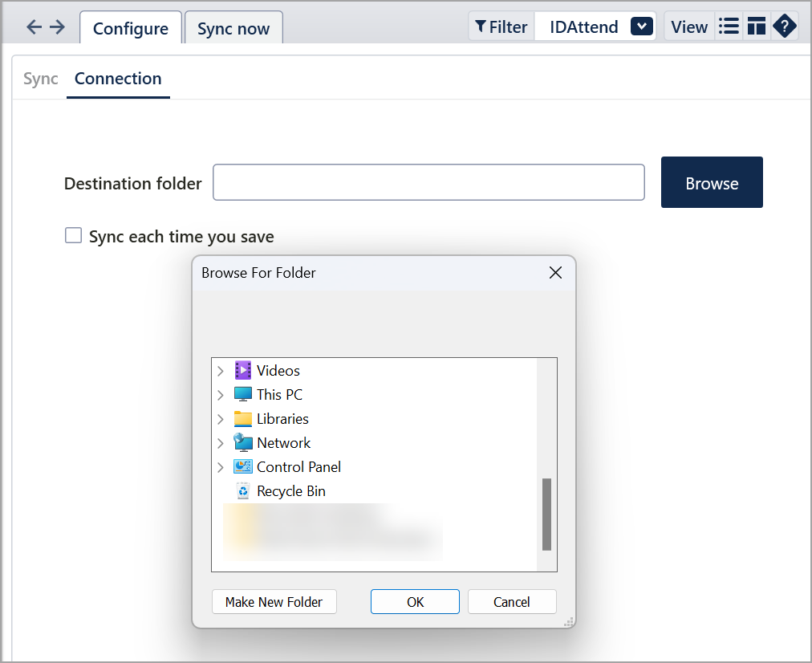The height and width of the screenshot is (663, 812).
Task: Open the IDAttend filter dropdown arrow
Action: 641,26
